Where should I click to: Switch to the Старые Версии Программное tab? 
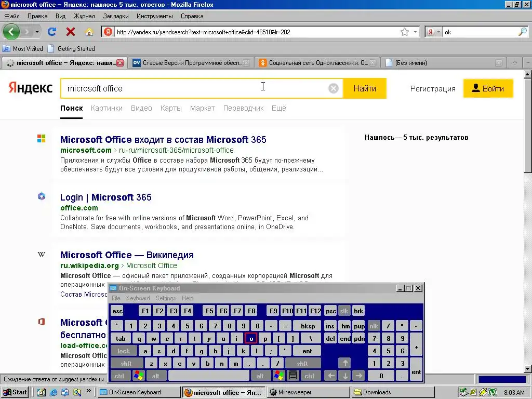click(191, 63)
